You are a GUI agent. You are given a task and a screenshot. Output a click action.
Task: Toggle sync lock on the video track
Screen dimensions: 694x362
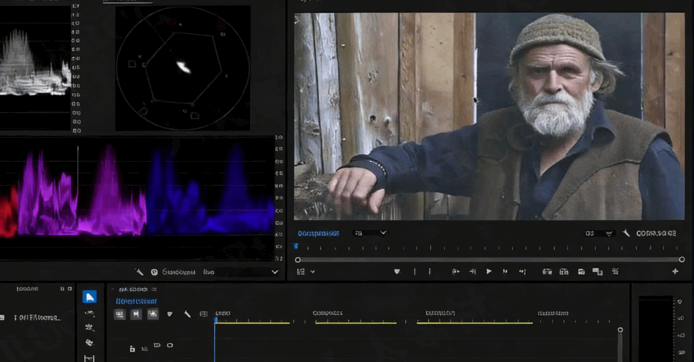(157, 345)
